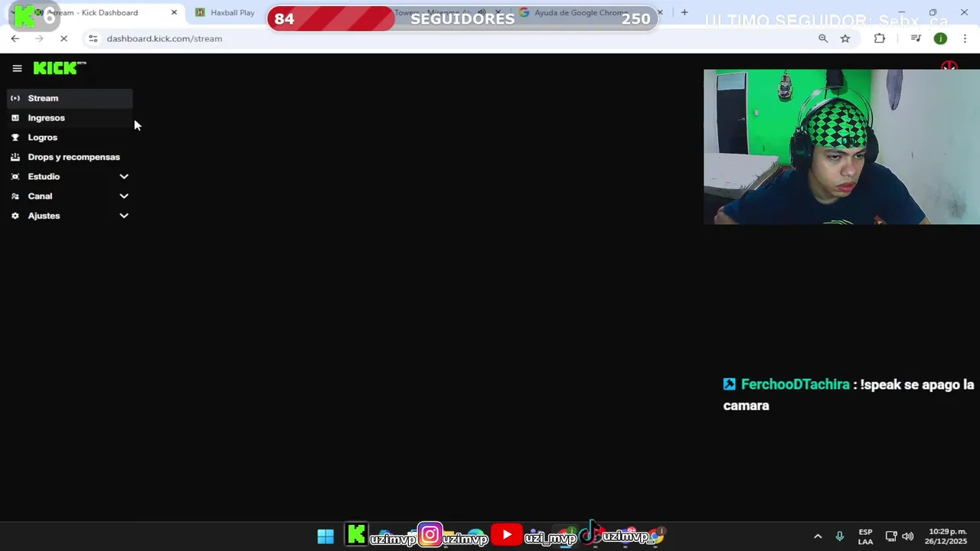Show hidden system tray icons
The image size is (980, 551).
818,536
